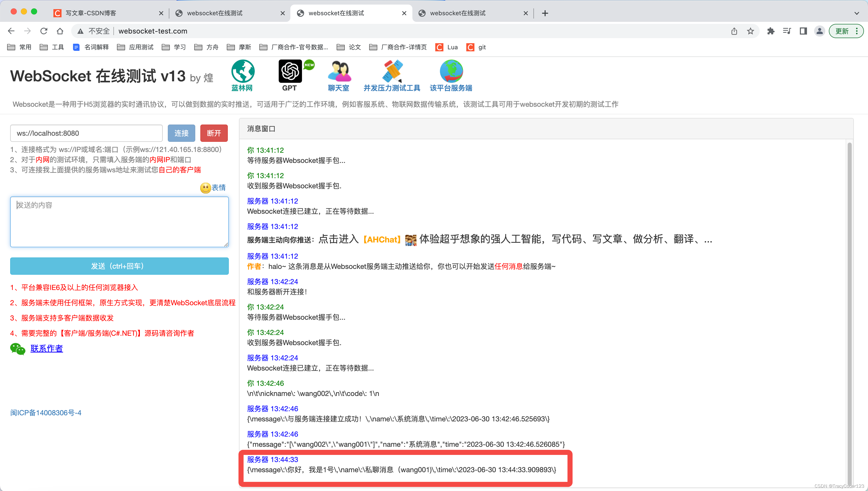868x491 pixels.
Task: Open the extensions puzzle icon
Action: point(771,31)
